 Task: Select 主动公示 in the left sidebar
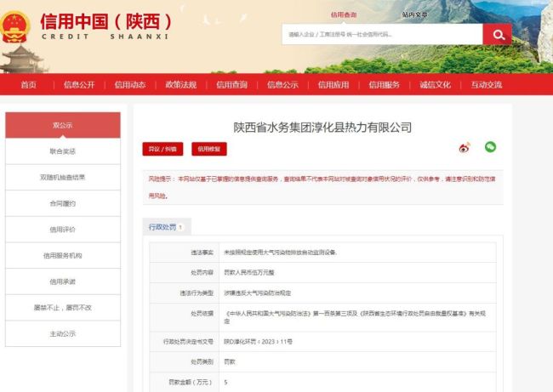(63, 334)
